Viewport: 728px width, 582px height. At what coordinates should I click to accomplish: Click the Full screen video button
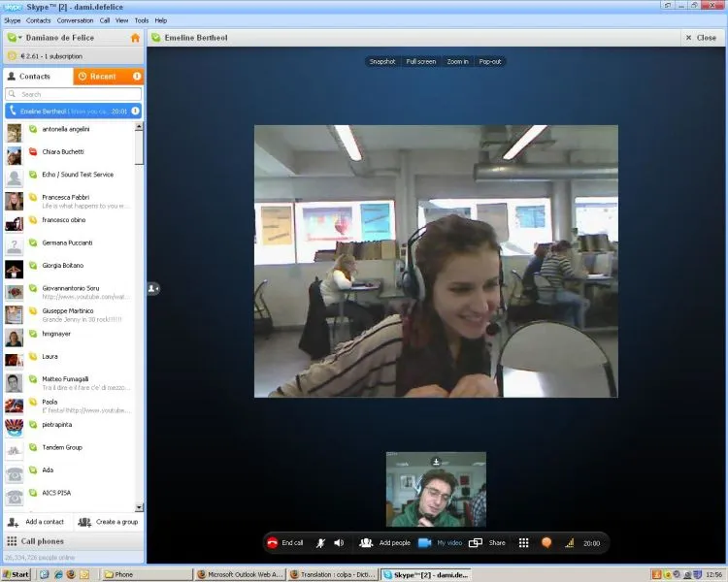pos(420,61)
